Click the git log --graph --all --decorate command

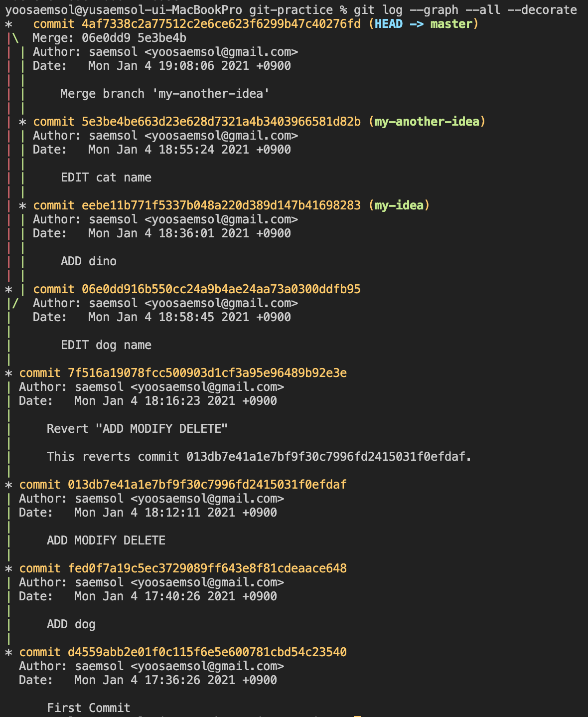click(x=465, y=10)
